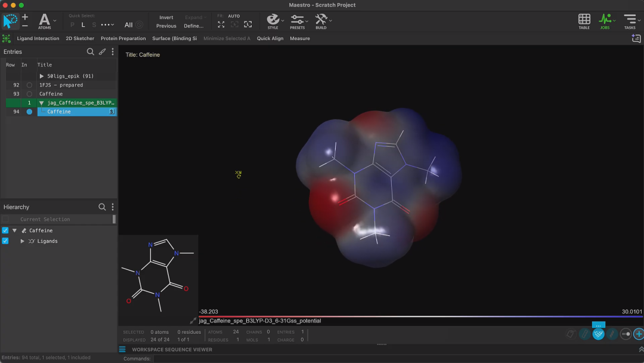
Task: Quick select ligands with the L button
Action: (83, 24)
